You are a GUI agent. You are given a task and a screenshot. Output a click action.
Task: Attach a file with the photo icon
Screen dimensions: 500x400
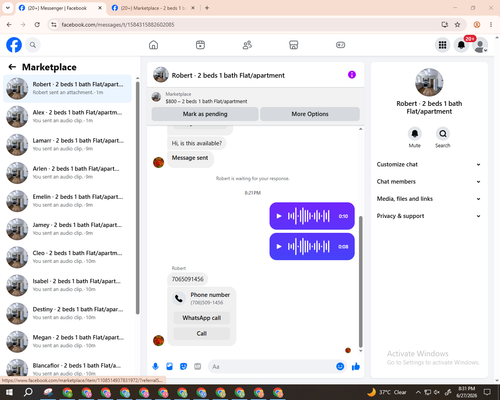(169, 367)
